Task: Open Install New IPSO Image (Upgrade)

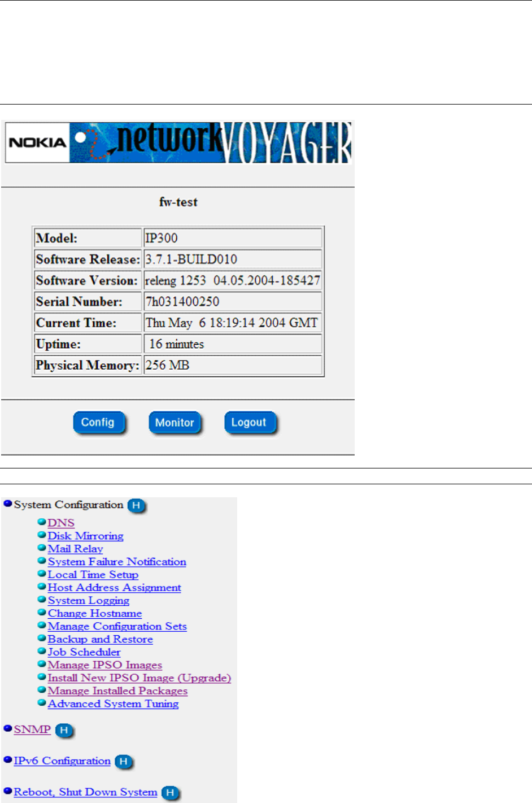Action: point(139,678)
